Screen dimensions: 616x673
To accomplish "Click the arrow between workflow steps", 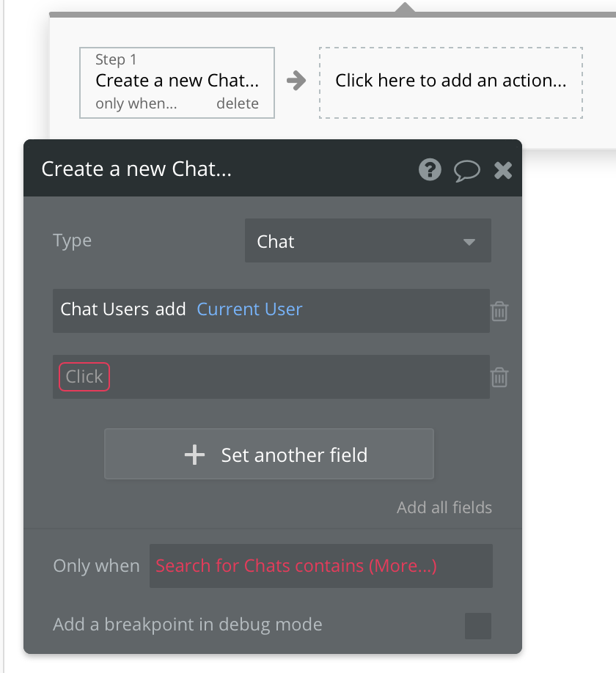I will [x=296, y=81].
